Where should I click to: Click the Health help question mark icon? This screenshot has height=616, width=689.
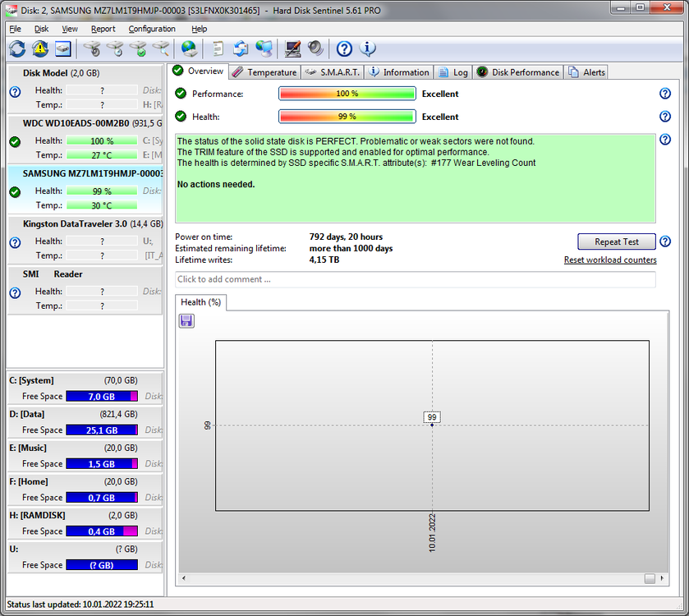point(664,117)
